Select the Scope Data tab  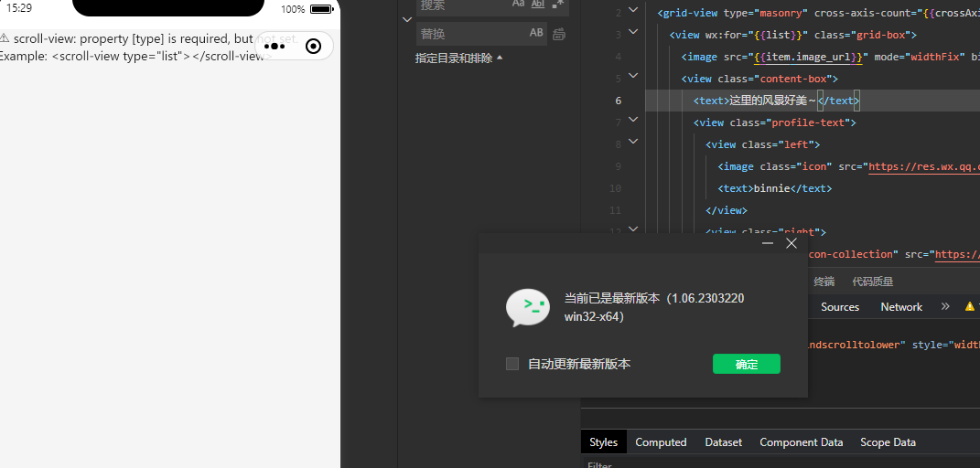[x=888, y=441]
